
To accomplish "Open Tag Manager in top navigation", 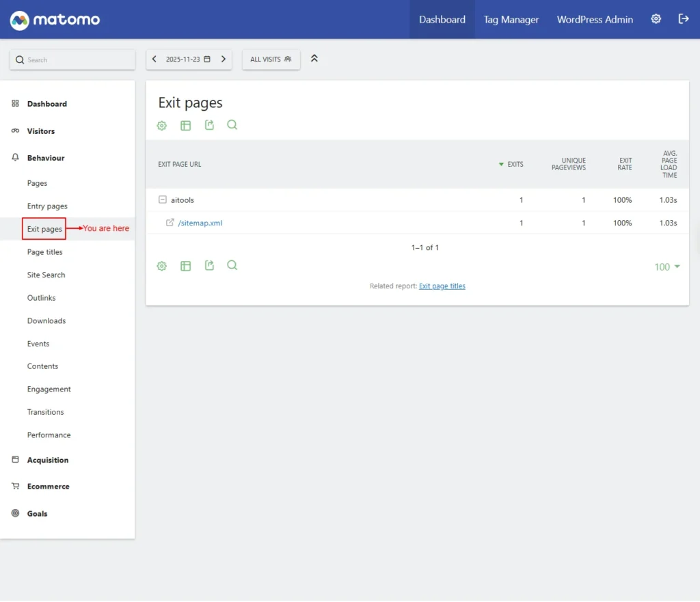I will pos(511,20).
